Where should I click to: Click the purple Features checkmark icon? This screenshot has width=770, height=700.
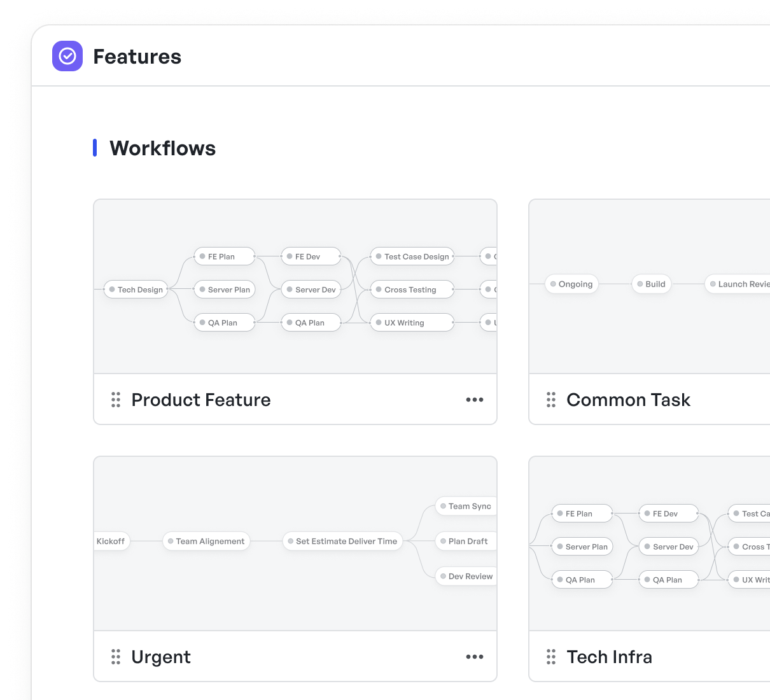67,56
